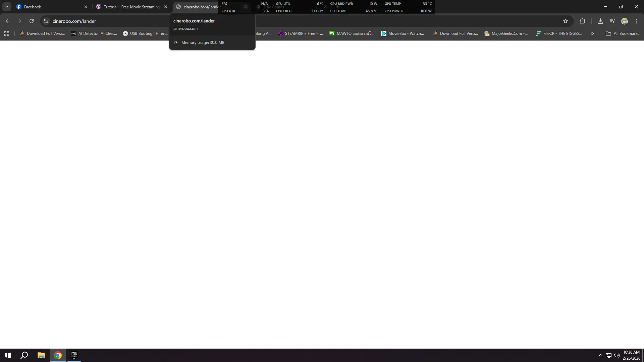This screenshot has width=644, height=362.
Task: Go forward with the forward arrow
Action: pos(19,21)
